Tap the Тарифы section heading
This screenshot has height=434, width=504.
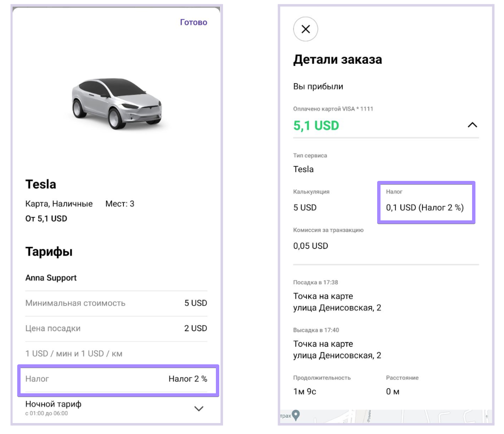tap(49, 252)
